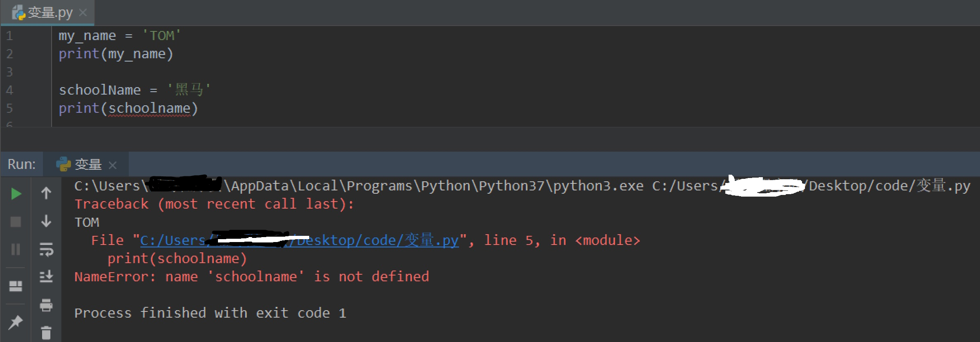Click Process finished with exit code 1

click(210, 313)
